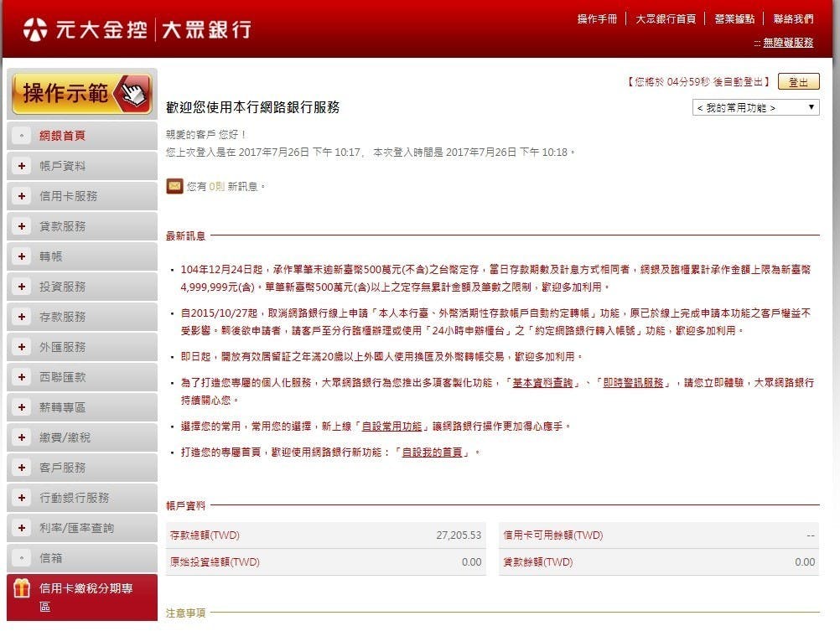Select 信用卡服務 sidebar label
Viewport: 840px width, 631px height.
(x=69, y=196)
